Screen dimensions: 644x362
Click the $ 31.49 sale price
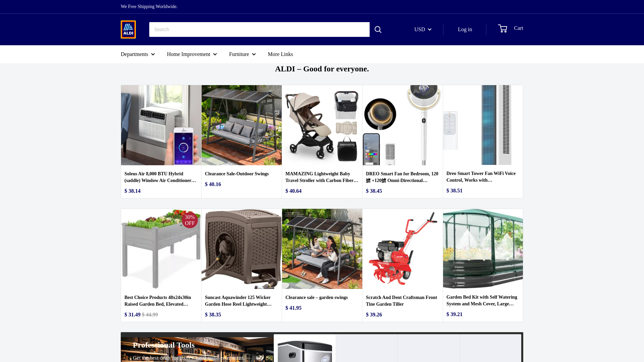pos(132,315)
